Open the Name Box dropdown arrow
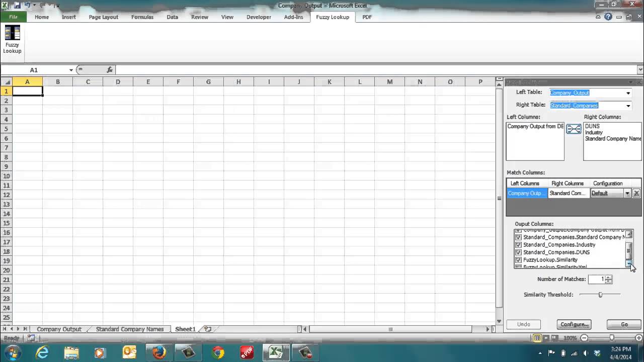 tap(71, 70)
